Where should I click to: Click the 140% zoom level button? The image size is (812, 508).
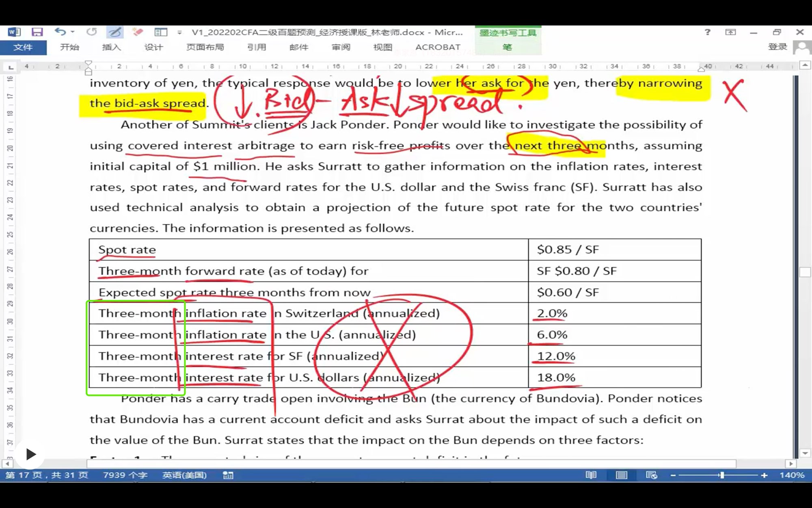point(792,475)
